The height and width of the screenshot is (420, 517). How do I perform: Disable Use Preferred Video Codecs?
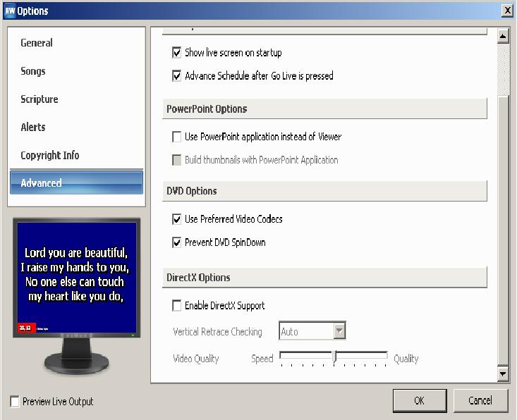click(x=177, y=219)
